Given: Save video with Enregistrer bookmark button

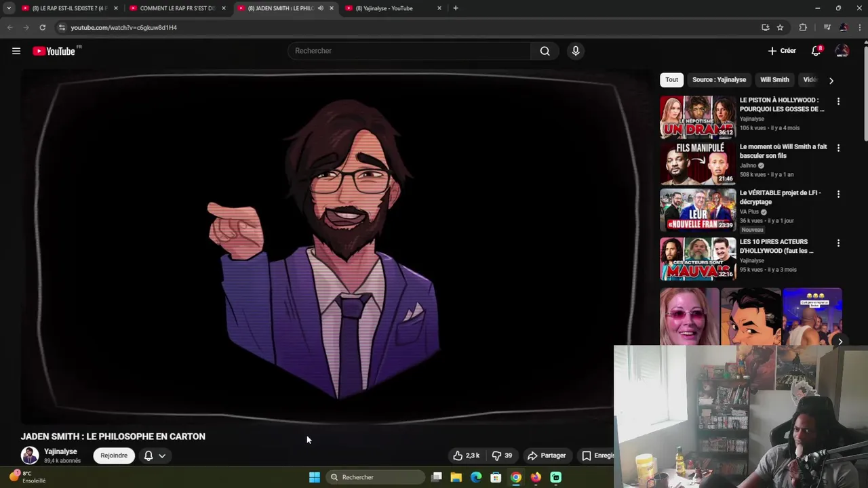Looking at the screenshot, I should coord(597,455).
